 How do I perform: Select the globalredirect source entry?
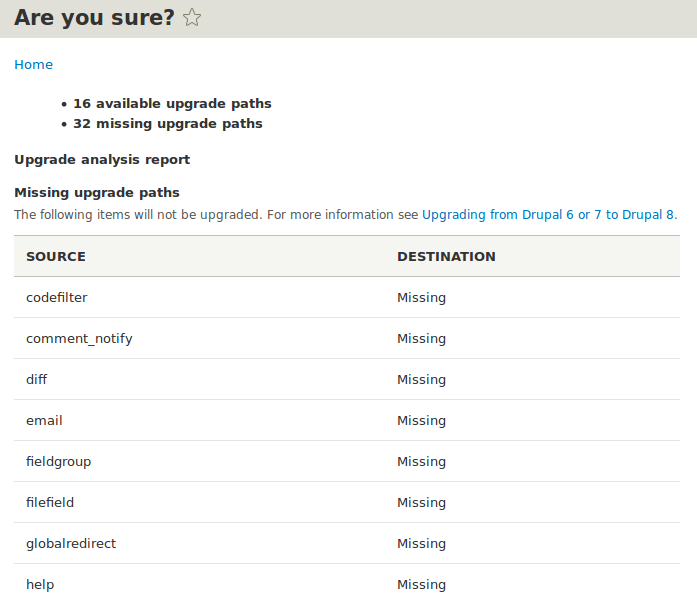(x=71, y=543)
